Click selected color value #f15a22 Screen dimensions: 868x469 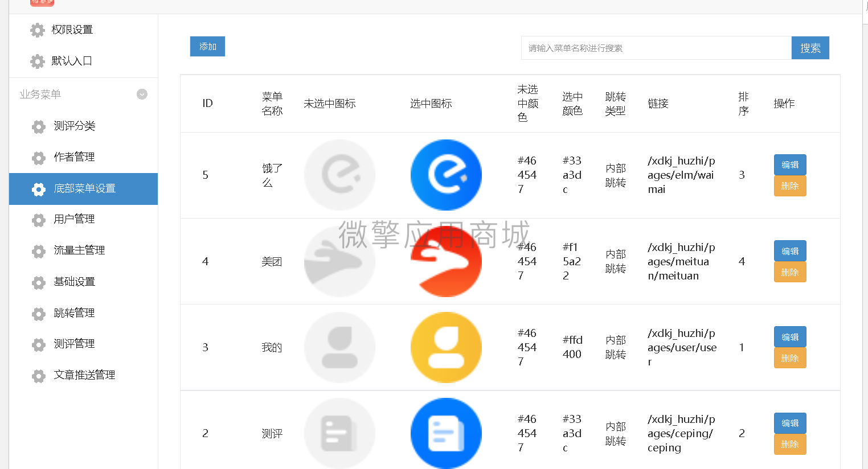[x=572, y=261]
